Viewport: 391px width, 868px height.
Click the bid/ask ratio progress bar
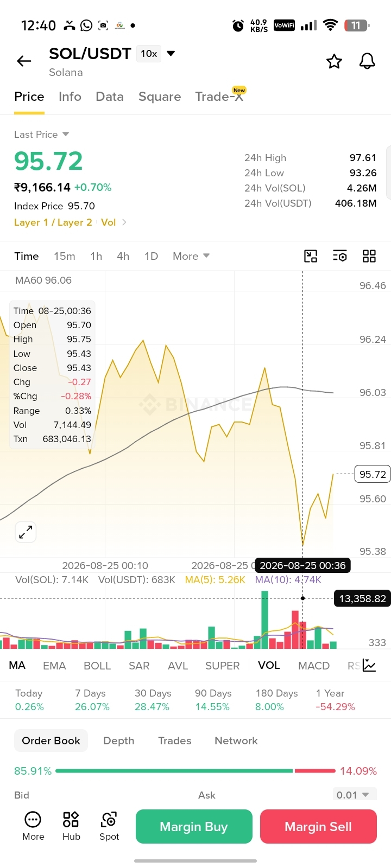click(x=195, y=771)
